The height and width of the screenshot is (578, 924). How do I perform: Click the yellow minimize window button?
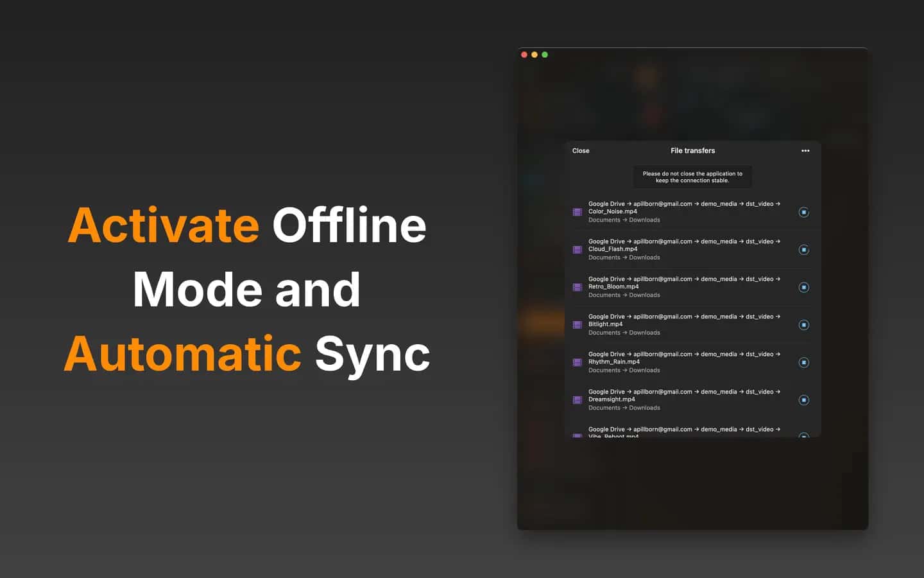point(535,55)
